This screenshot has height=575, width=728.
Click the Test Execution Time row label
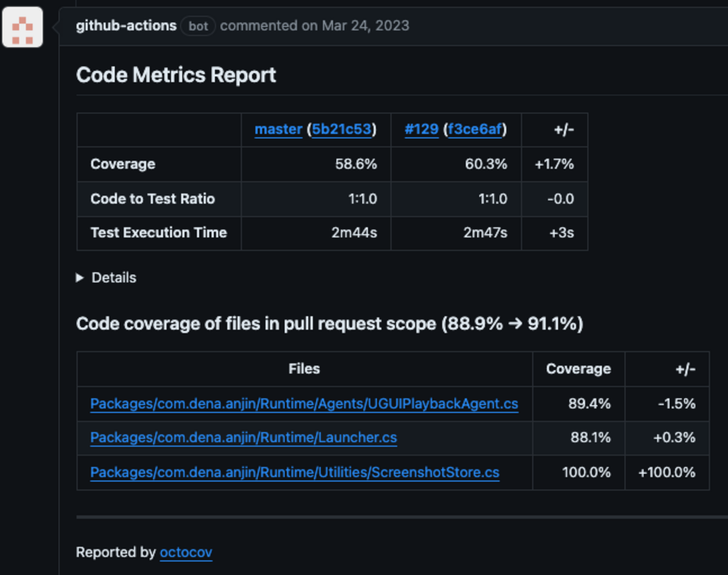[x=158, y=233]
